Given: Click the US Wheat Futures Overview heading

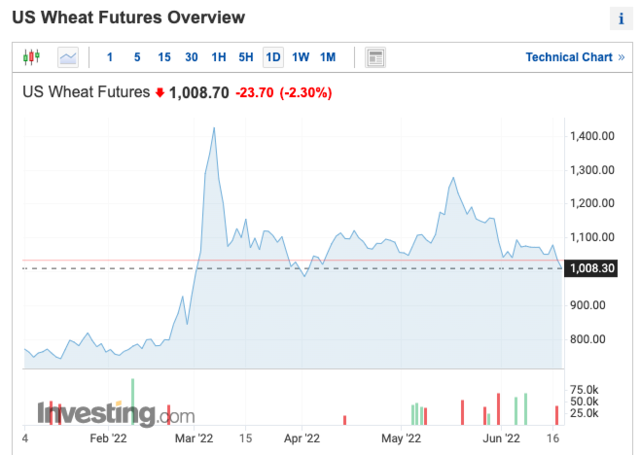Looking at the screenshot, I should pos(127,18).
